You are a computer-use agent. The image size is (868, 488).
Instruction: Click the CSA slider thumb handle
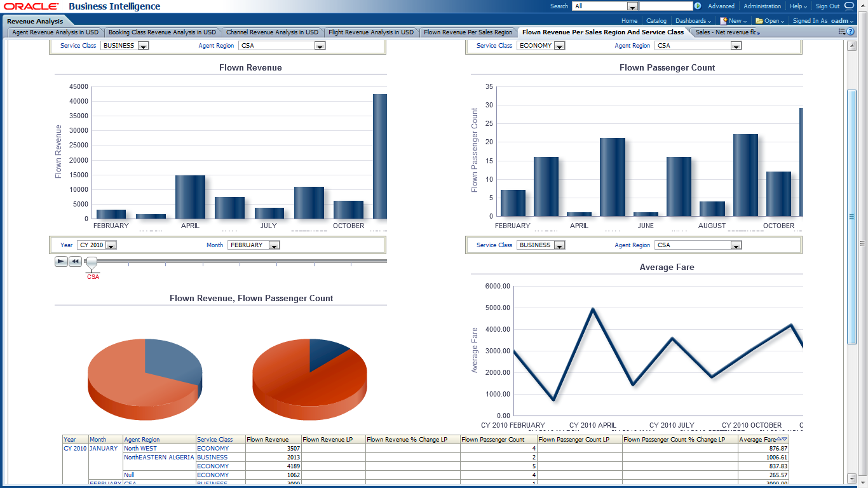click(x=92, y=262)
